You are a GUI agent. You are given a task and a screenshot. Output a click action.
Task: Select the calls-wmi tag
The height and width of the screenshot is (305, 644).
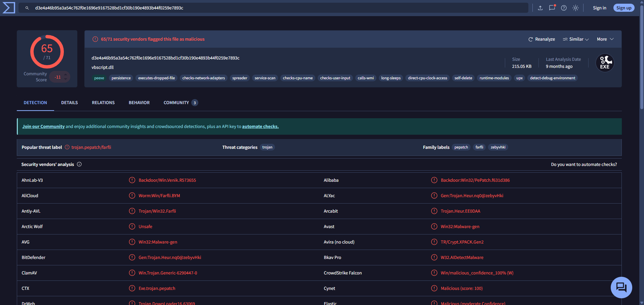[366, 78]
